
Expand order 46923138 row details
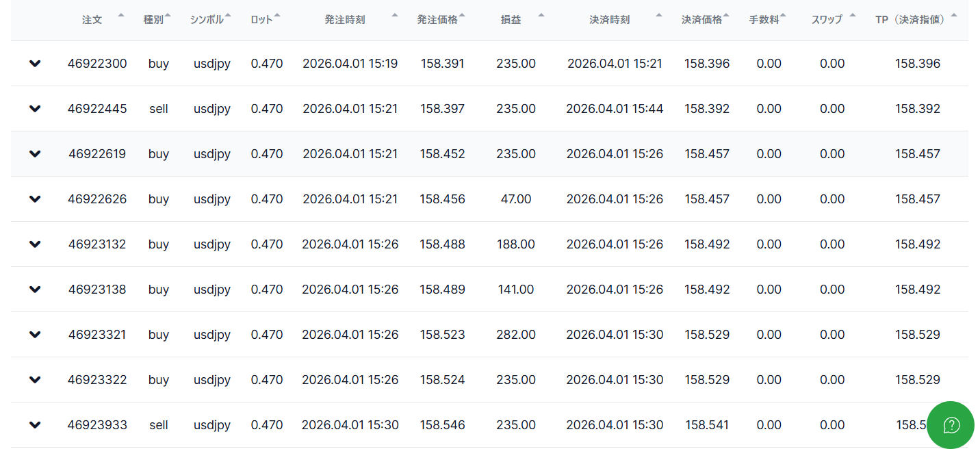tap(35, 290)
